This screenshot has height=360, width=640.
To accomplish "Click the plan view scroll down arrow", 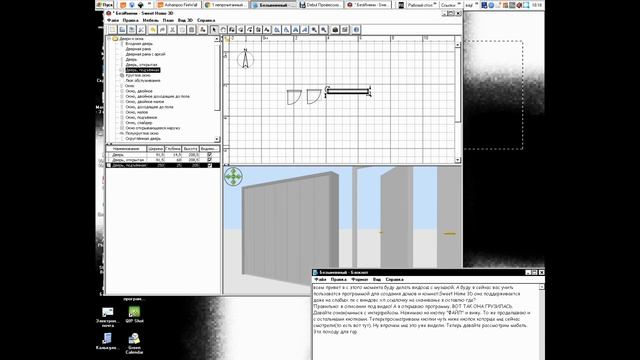I will pyautogui.click(x=458, y=160).
